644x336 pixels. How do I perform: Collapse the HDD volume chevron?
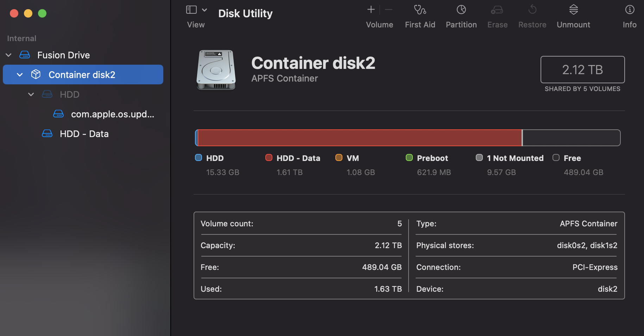tap(31, 95)
